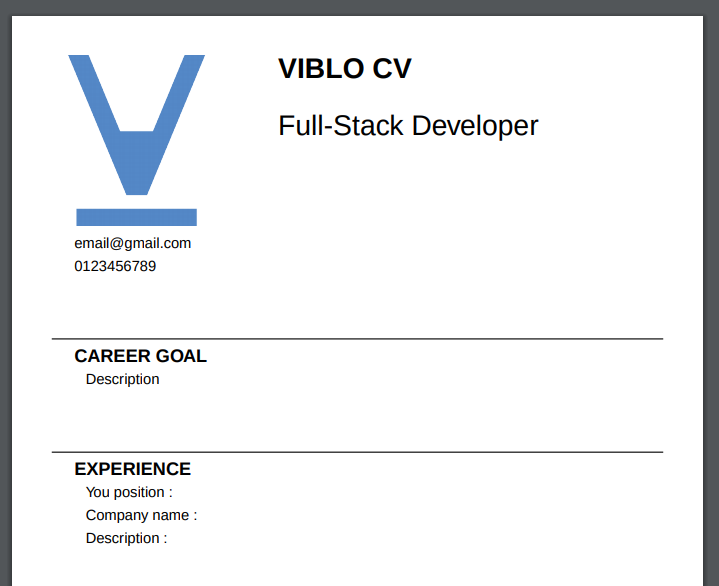Click the blue bar beneath the logo
The height and width of the screenshot is (586, 719).
click(136, 217)
